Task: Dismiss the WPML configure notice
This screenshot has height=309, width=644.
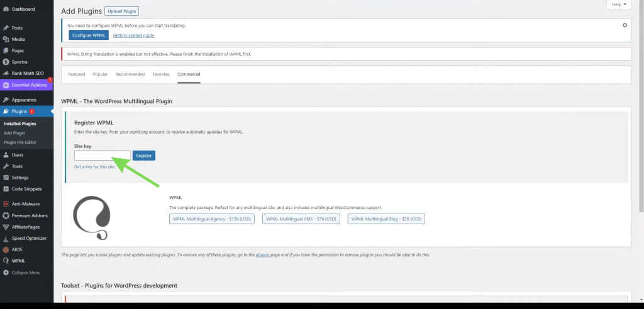Action: point(625,25)
